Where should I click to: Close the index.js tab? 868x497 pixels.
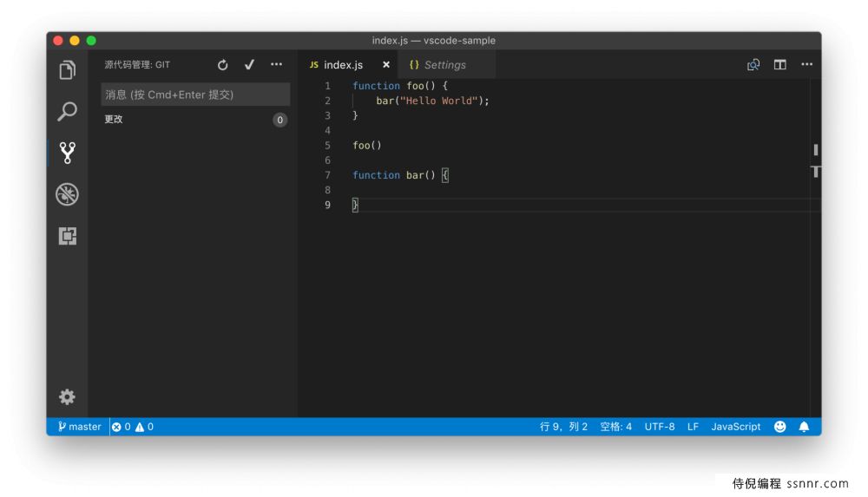(386, 65)
